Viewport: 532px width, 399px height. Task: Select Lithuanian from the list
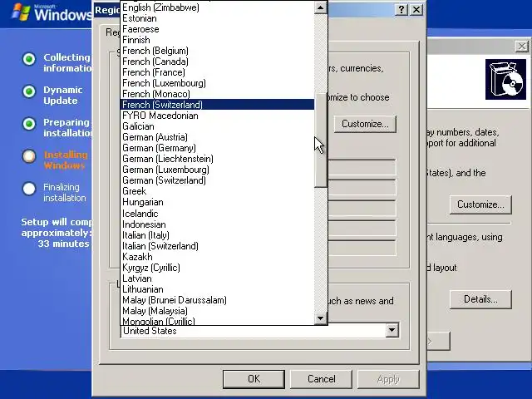pos(217,289)
